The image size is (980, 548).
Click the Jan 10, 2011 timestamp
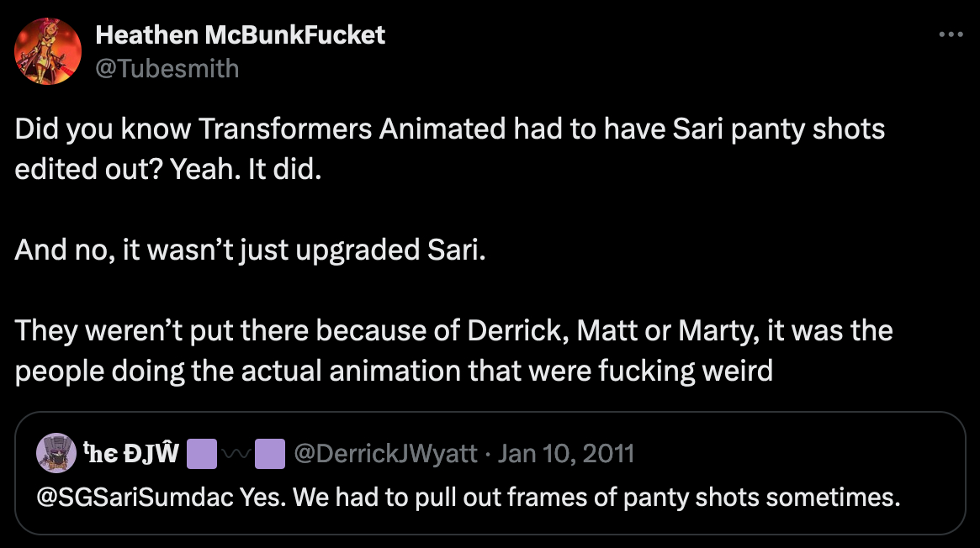(x=565, y=454)
